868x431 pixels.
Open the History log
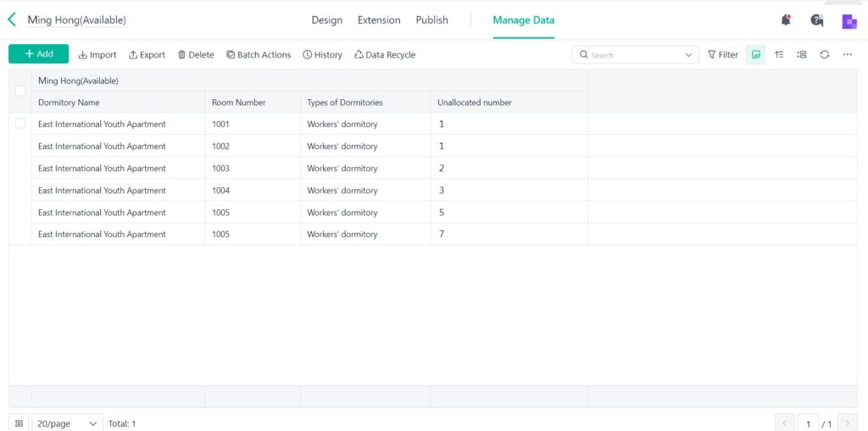[322, 55]
